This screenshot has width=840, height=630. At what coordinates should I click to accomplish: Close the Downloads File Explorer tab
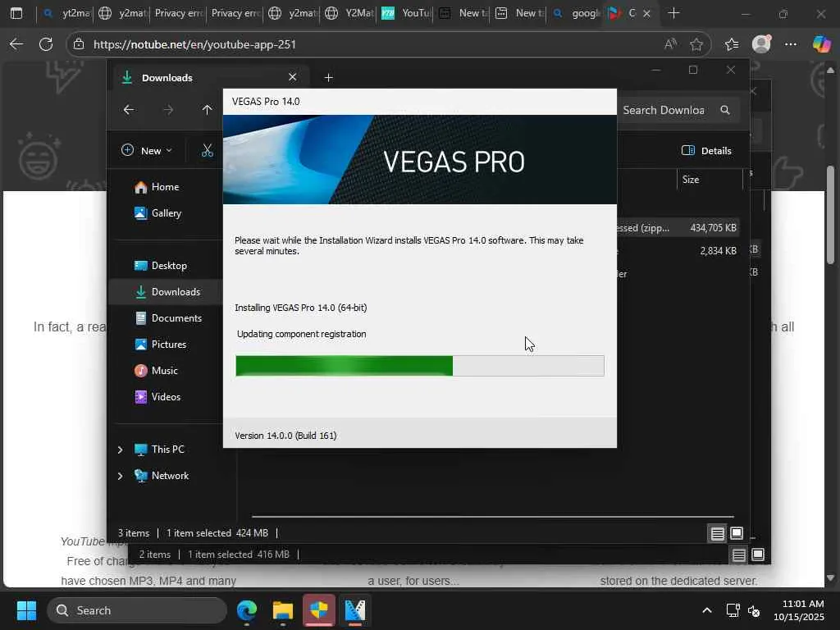point(293,77)
